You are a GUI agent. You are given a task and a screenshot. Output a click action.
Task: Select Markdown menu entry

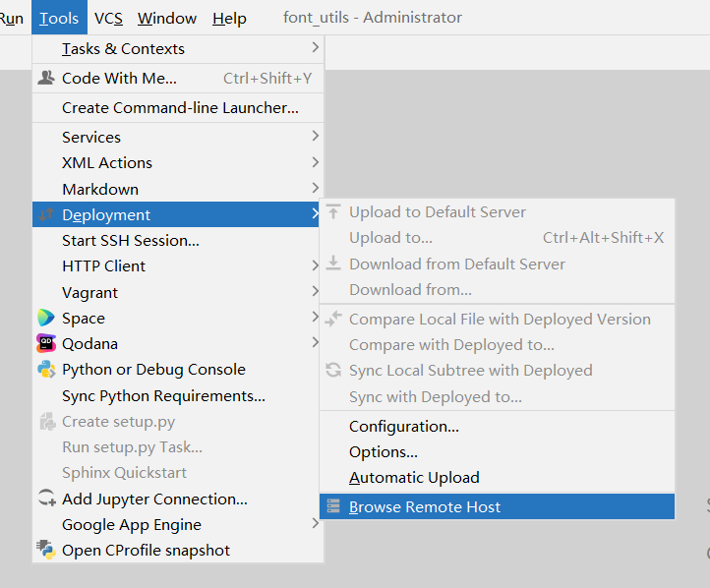coord(178,189)
